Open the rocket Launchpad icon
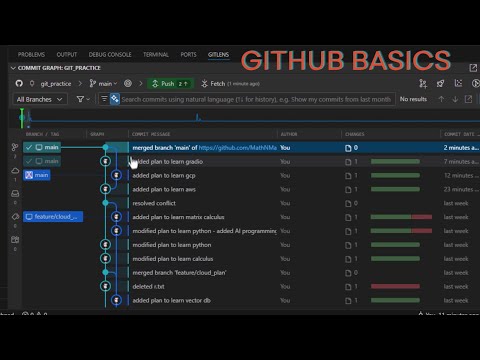Image resolution: width=480 pixels, height=360 pixels. click(440, 83)
